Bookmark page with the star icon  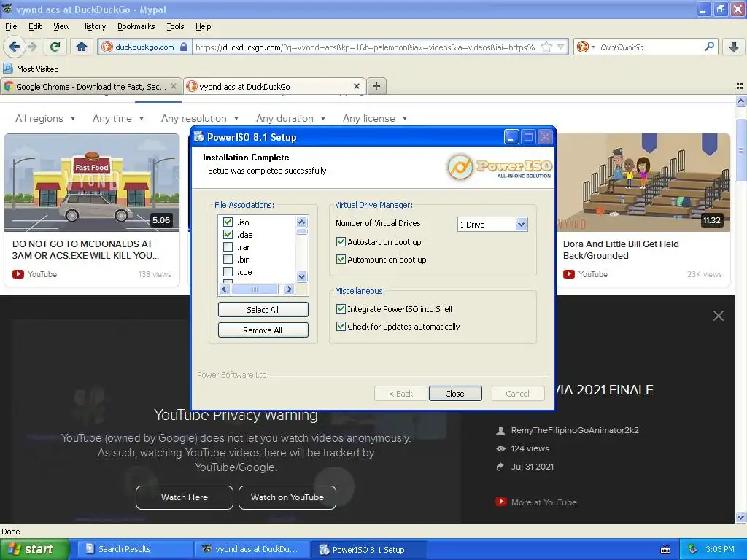pos(546,47)
